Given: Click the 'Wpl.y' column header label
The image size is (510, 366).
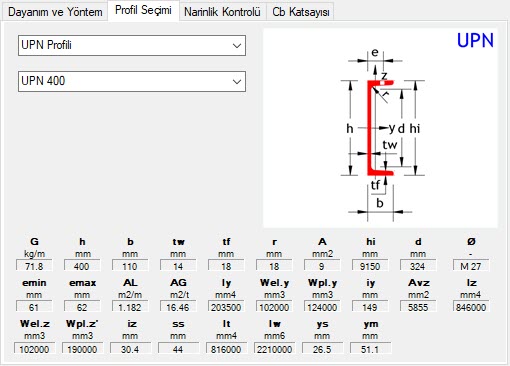Looking at the screenshot, I should 322,283.
